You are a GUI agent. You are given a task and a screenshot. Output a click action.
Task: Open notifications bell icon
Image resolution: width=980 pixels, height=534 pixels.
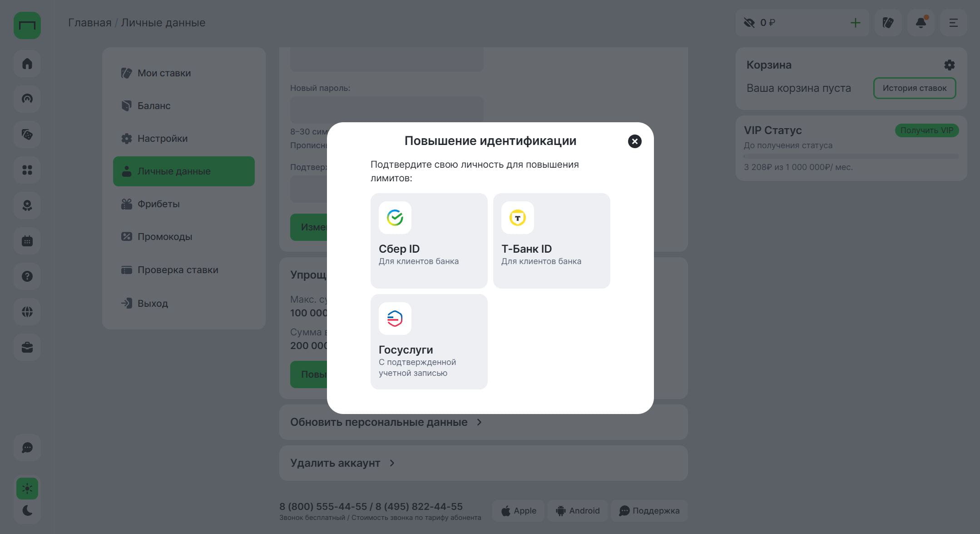pyautogui.click(x=921, y=23)
